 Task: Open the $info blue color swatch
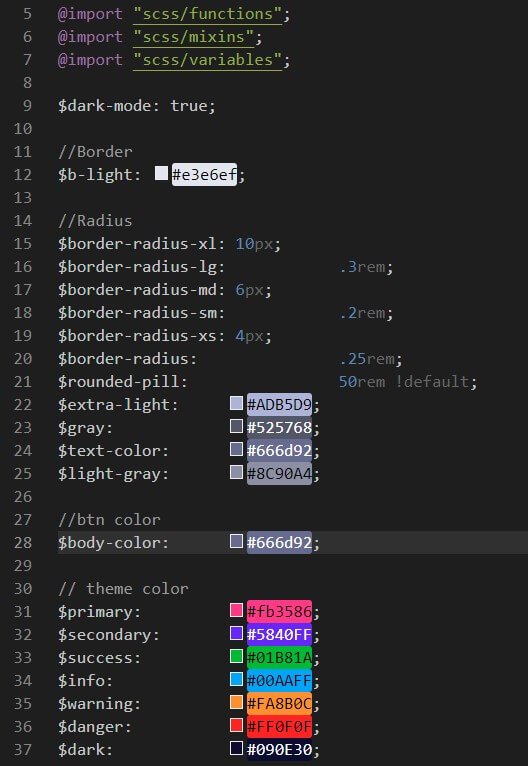(236, 679)
